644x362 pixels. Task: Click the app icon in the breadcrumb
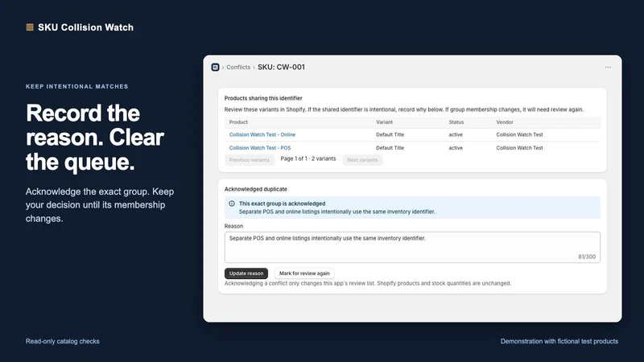pyautogui.click(x=215, y=67)
